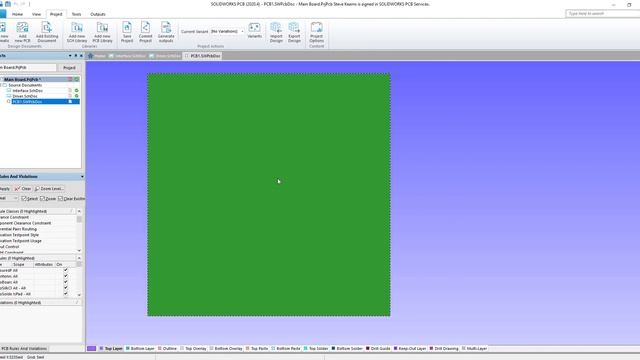Click the green status icon on Main Board project row
Image resolution: width=640 pixels, height=360 pixels.
pos(76,79)
